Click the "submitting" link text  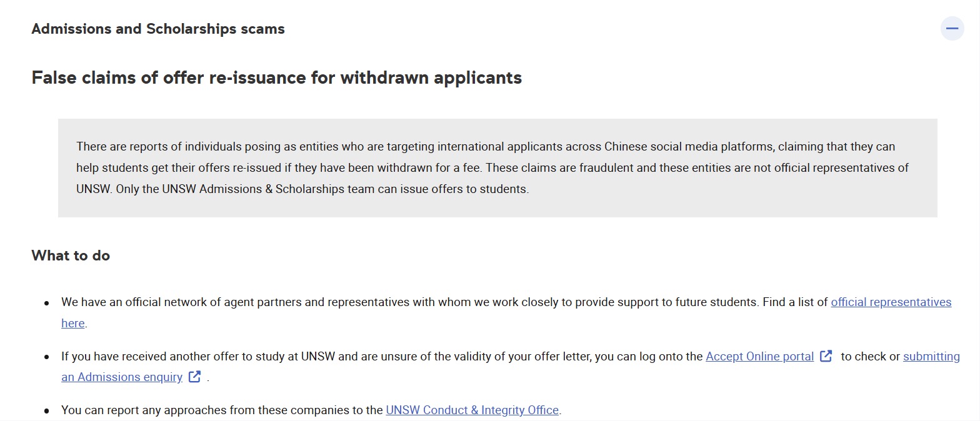pos(931,357)
